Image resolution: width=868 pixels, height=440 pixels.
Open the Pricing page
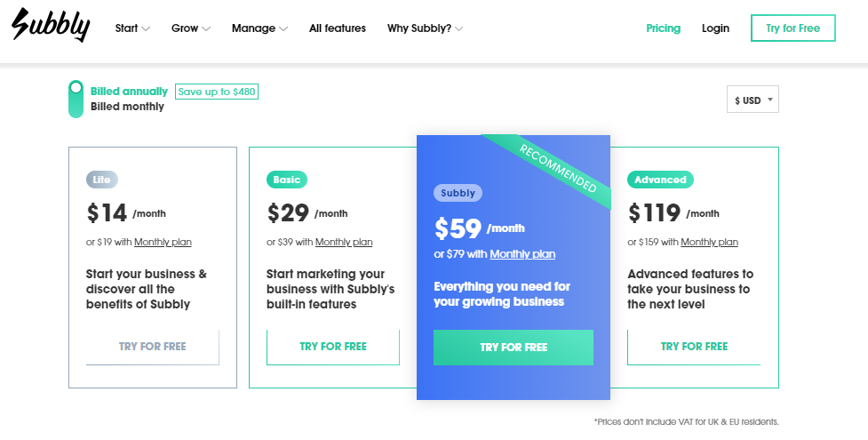pyautogui.click(x=663, y=28)
